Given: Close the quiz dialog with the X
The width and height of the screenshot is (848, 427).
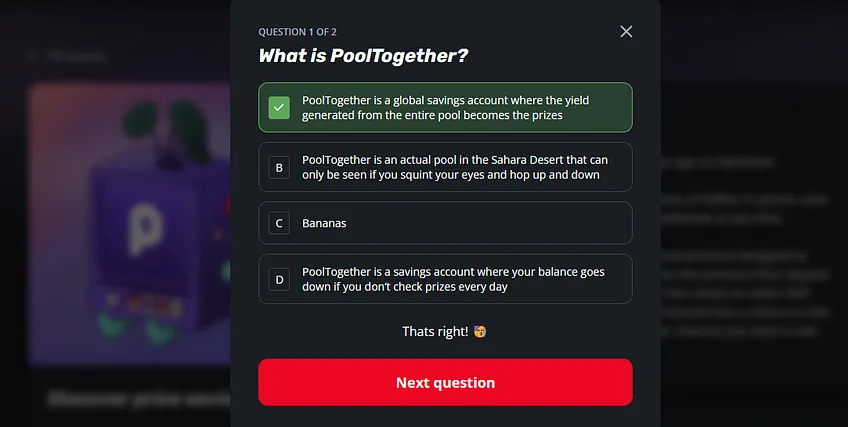Looking at the screenshot, I should pyautogui.click(x=626, y=32).
